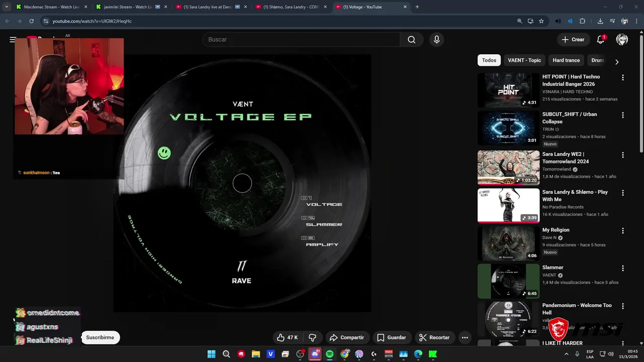Screen dimensions: 644x362
Task: Open File Explorer from the taskbar
Action: [256, 354]
